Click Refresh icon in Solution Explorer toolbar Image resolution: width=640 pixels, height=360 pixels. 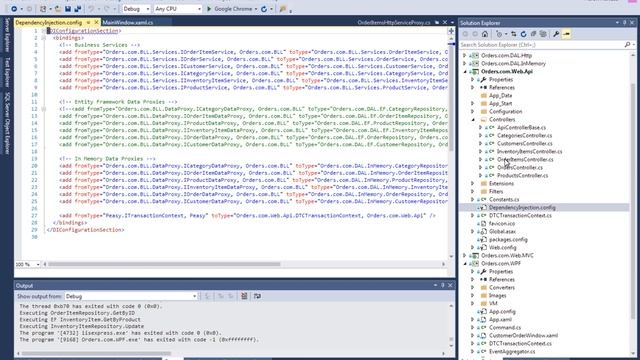pyautogui.click(x=523, y=34)
